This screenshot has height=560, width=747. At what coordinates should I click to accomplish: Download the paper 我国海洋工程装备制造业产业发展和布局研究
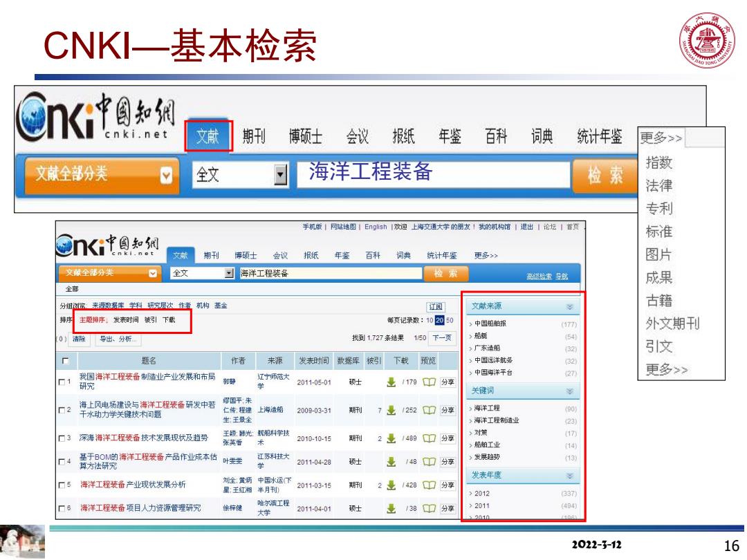tap(391, 382)
